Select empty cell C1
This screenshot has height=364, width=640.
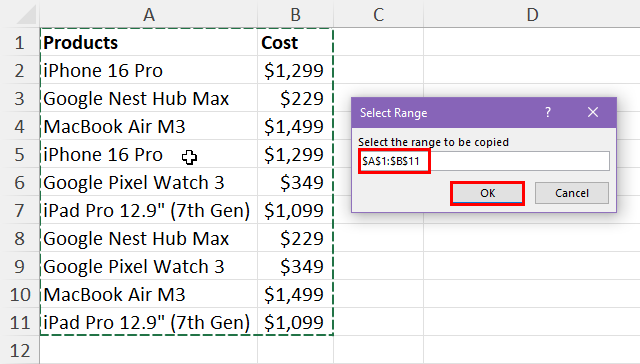click(x=378, y=42)
